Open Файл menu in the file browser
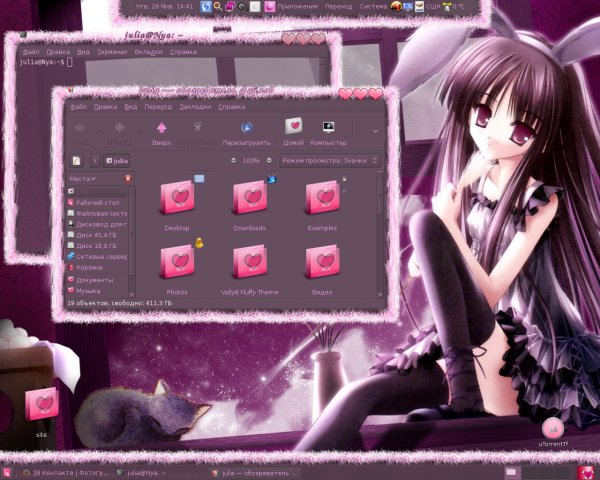The image size is (600, 480). point(78,107)
